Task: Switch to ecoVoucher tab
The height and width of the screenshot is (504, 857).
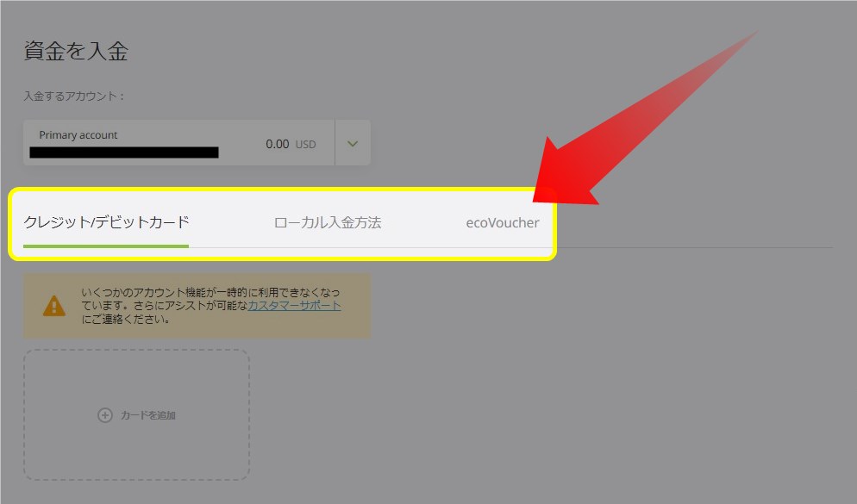Action: click(x=503, y=223)
